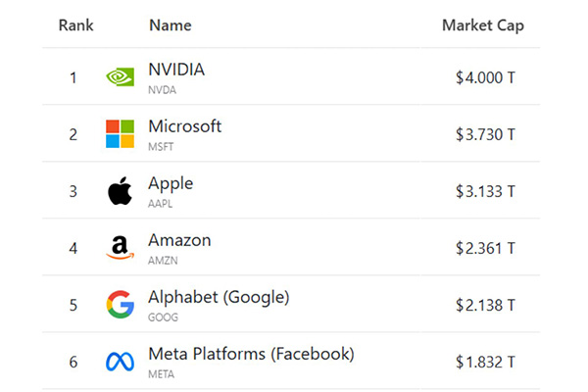Open the Apple company link
Screen dimensions: 588x392
click(x=171, y=183)
